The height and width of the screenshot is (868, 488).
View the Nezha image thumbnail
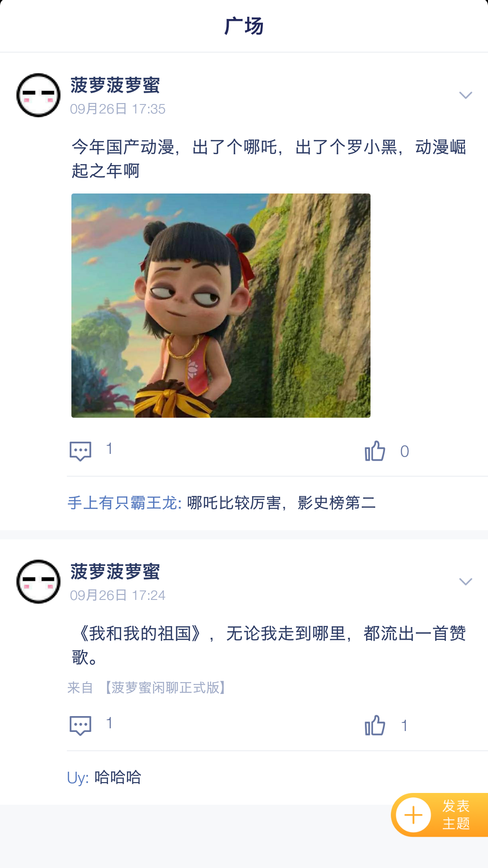(x=221, y=306)
